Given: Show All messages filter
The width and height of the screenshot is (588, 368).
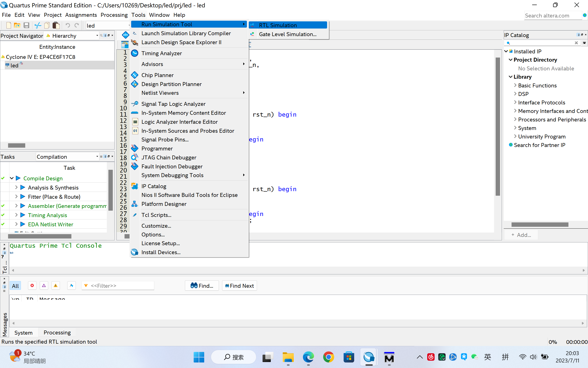Looking at the screenshot, I should (15, 286).
